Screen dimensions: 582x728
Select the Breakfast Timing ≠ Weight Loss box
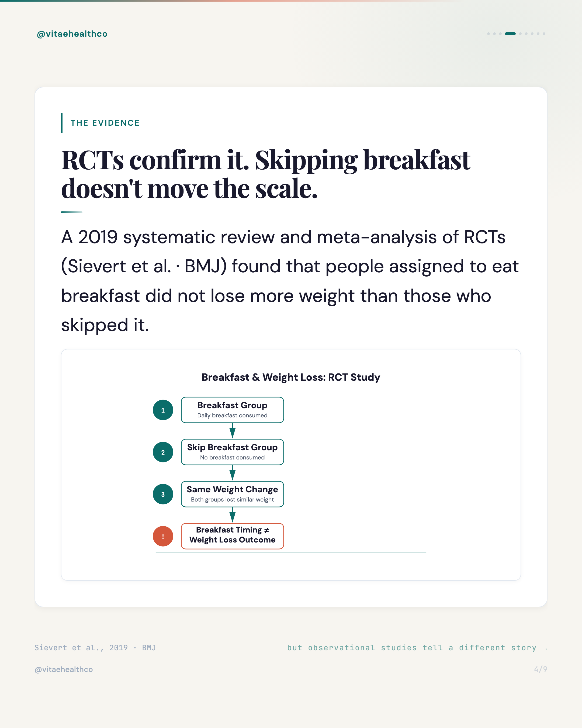(x=233, y=536)
